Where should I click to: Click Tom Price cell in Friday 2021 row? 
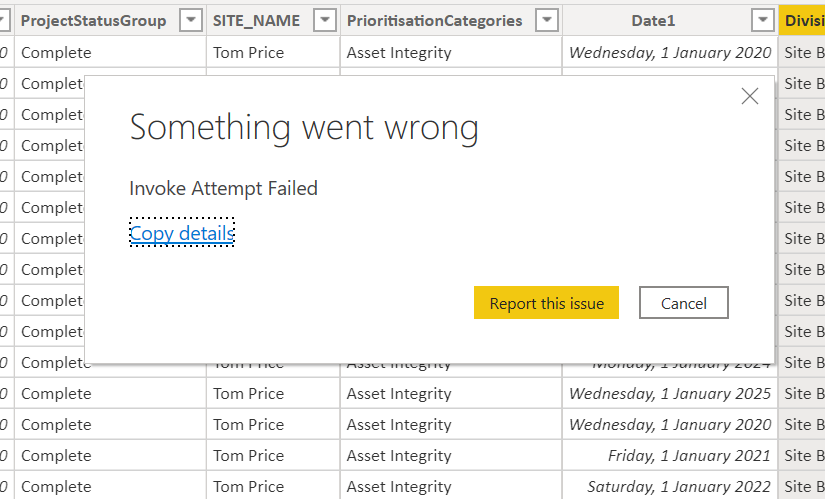coord(273,456)
